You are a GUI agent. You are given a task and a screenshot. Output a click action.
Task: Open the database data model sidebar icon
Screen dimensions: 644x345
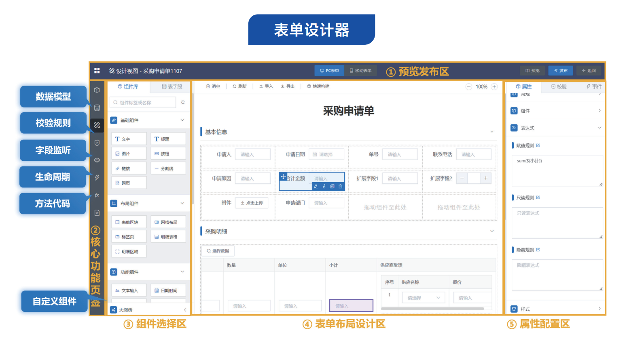tap(97, 108)
